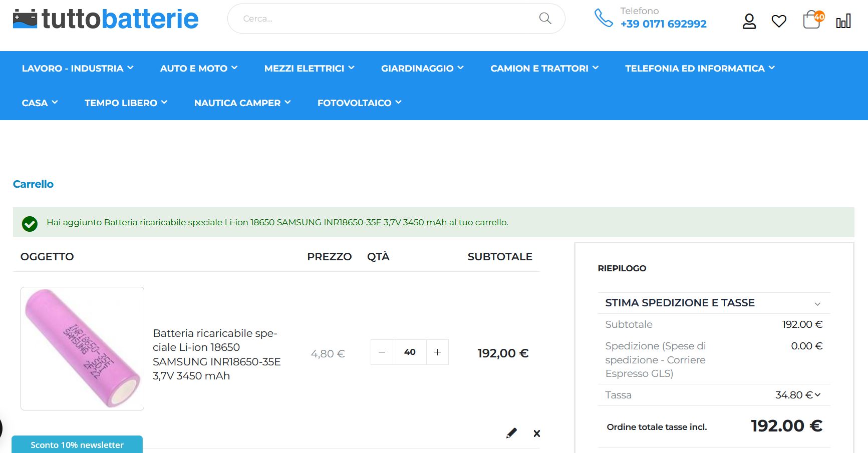
Task: Open the Fotovoltaico menu
Action: coord(359,103)
